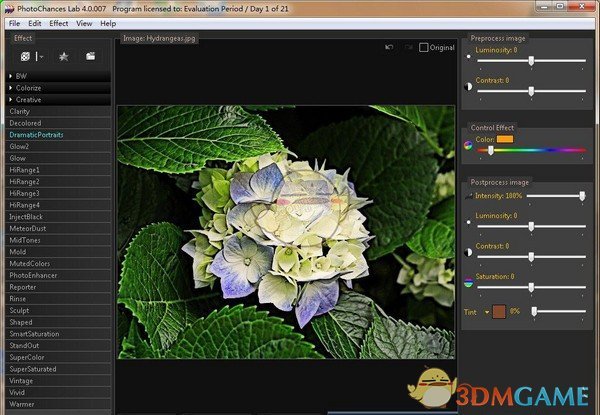The height and width of the screenshot is (415, 600).
Task: Open the Effect menu
Action: 59,24
